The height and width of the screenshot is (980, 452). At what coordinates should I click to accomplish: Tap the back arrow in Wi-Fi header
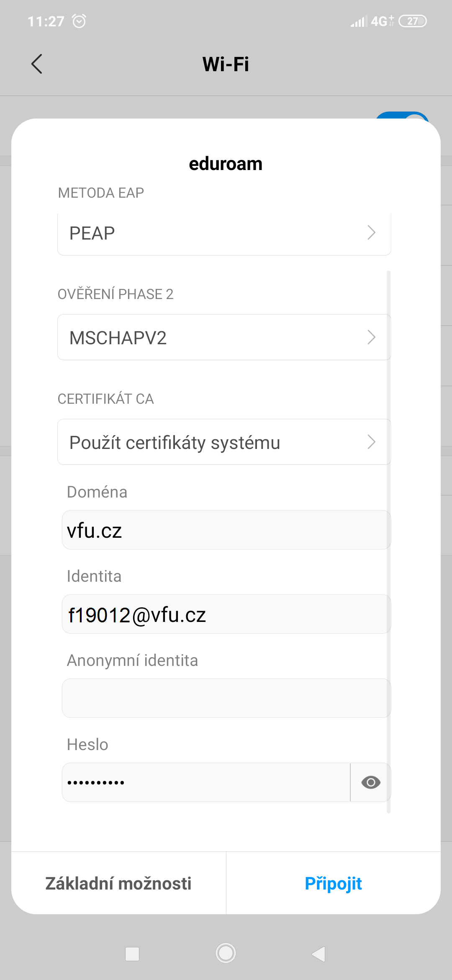click(x=37, y=64)
